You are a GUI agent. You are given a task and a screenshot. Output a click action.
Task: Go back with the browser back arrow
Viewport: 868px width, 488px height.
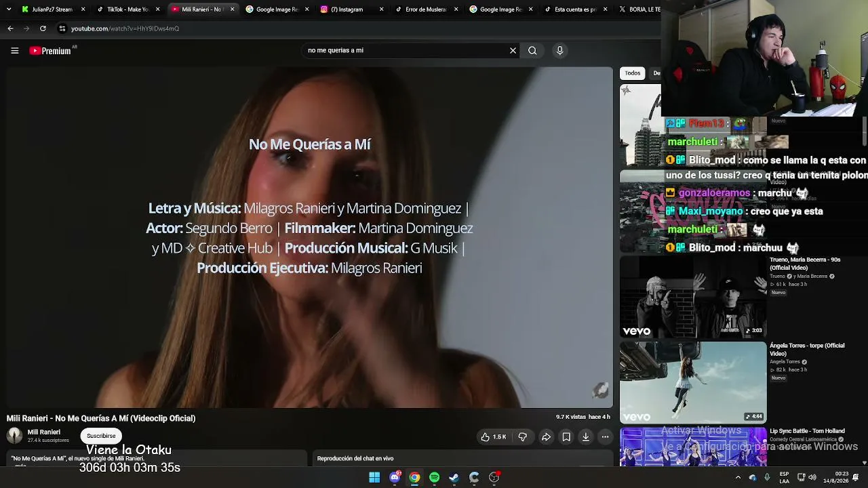click(10, 28)
